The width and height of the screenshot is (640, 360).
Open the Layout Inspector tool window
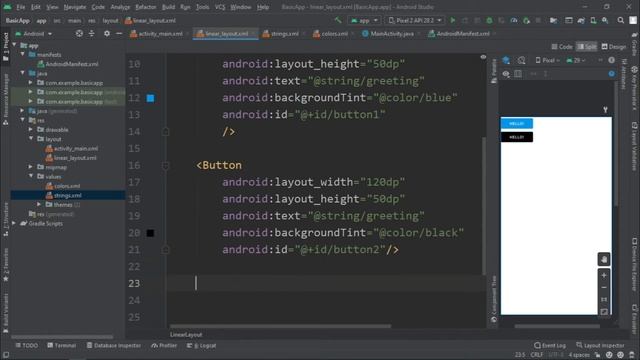pyautogui.click(x=600, y=345)
